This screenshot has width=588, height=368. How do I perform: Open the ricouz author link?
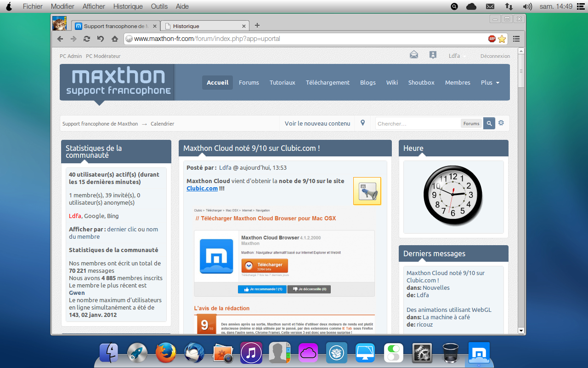(424, 324)
